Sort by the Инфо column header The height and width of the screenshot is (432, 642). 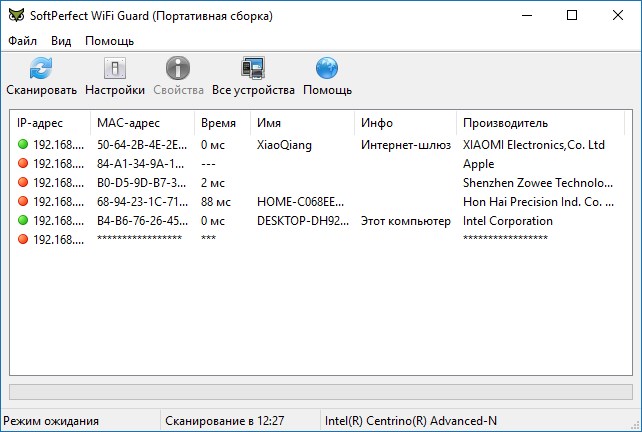point(405,123)
